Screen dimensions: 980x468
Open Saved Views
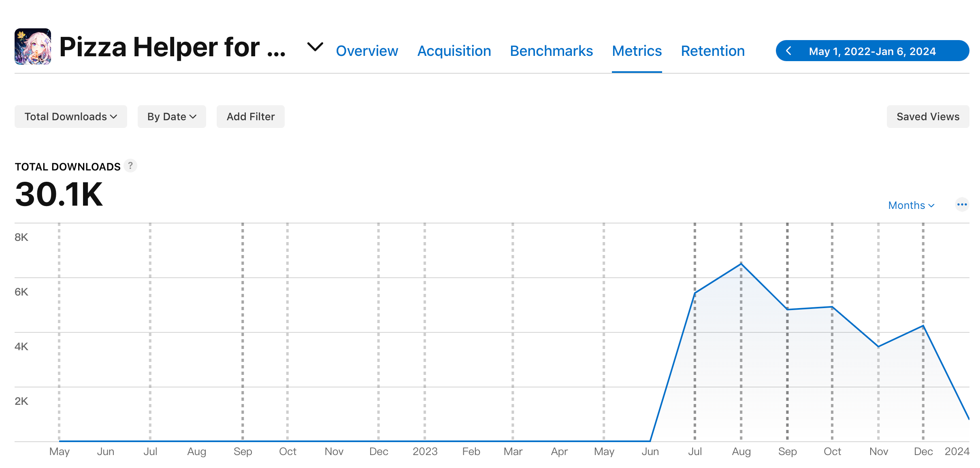(928, 117)
